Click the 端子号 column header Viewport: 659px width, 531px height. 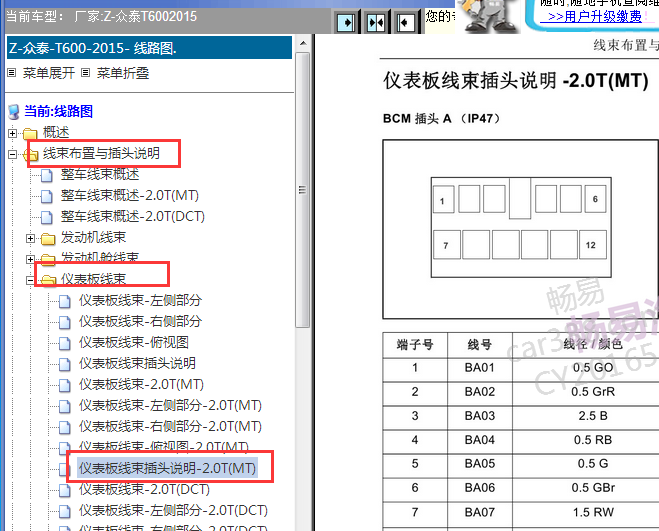pos(415,345)
